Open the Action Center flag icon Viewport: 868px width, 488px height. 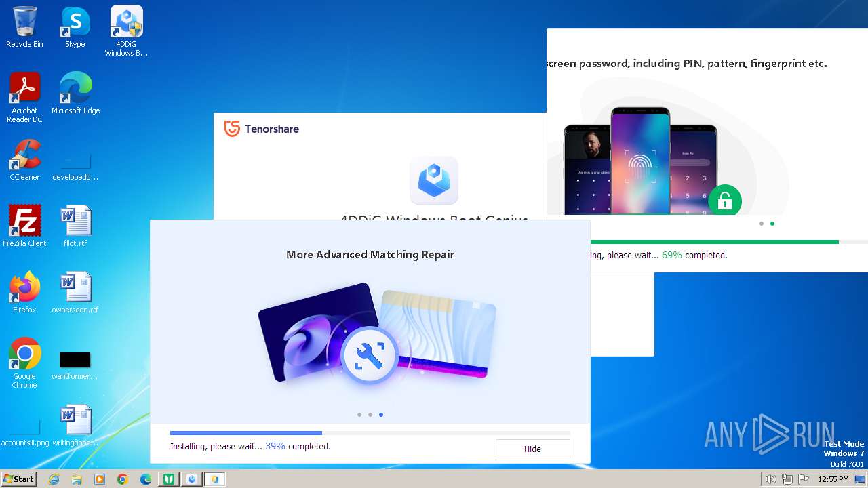pos(804,479)
